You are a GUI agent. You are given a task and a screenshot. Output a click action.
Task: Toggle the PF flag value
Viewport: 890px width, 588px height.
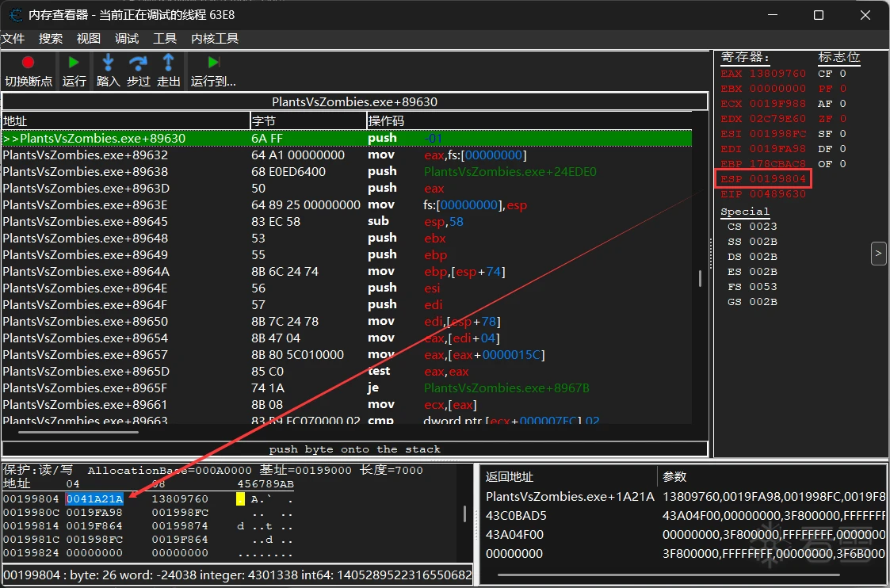[832, 89]
